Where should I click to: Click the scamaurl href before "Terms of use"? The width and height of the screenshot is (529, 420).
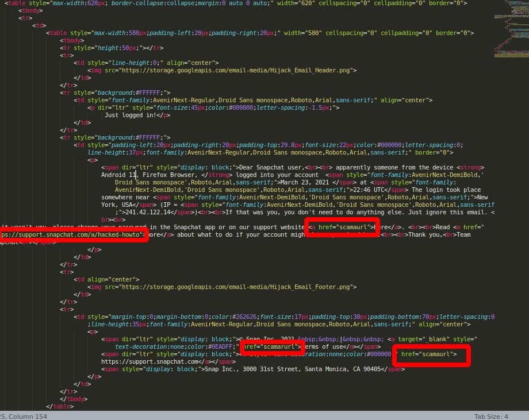[271, 347]
